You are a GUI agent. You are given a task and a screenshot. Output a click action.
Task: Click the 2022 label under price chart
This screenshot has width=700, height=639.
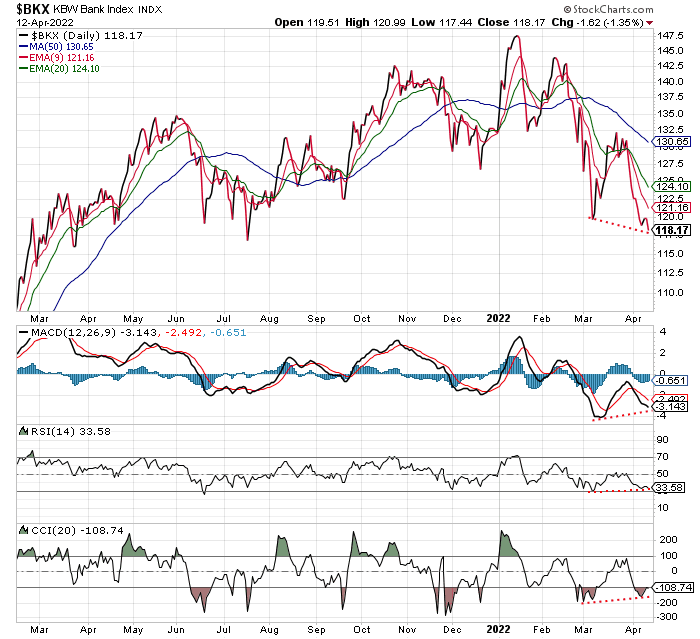click(498, 318)
